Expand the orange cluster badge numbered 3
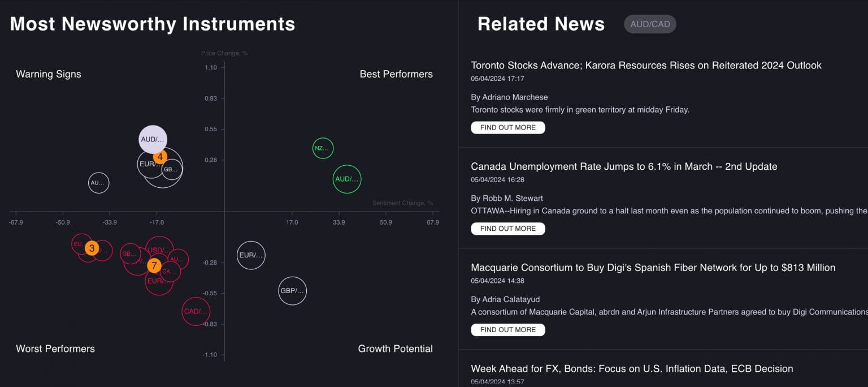The height and width of the screenshot is (387, 868). coord(92,248)
